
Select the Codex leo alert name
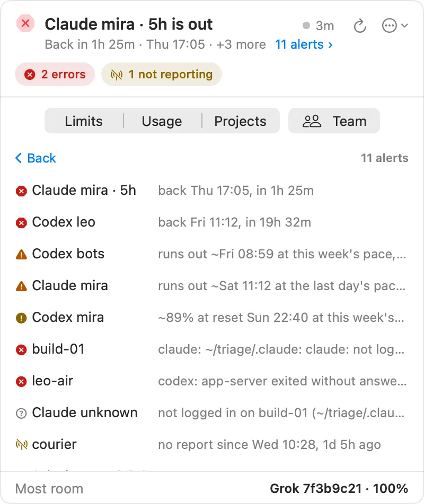click(64, 222)
